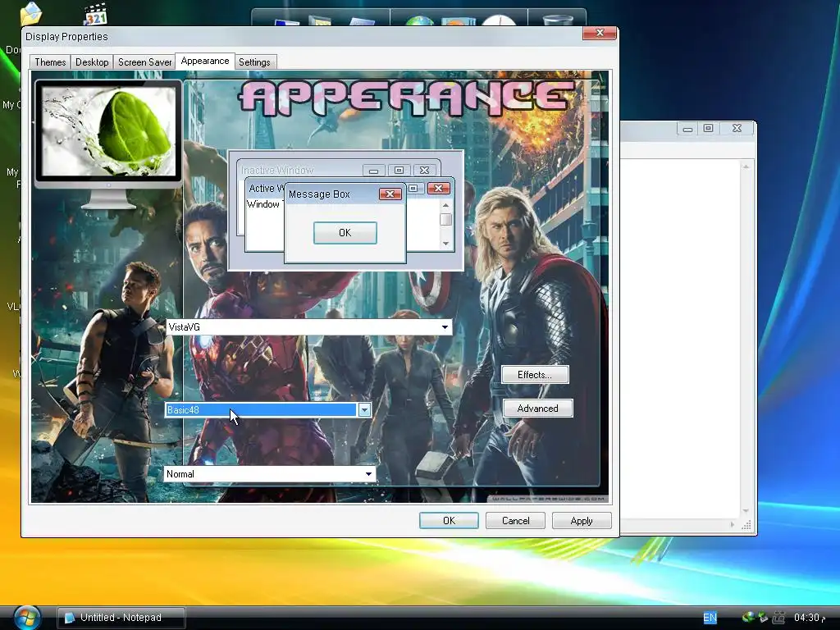
Task: Switch to the Themes tab
Action: pyautogui.click(x=50, y=62)
